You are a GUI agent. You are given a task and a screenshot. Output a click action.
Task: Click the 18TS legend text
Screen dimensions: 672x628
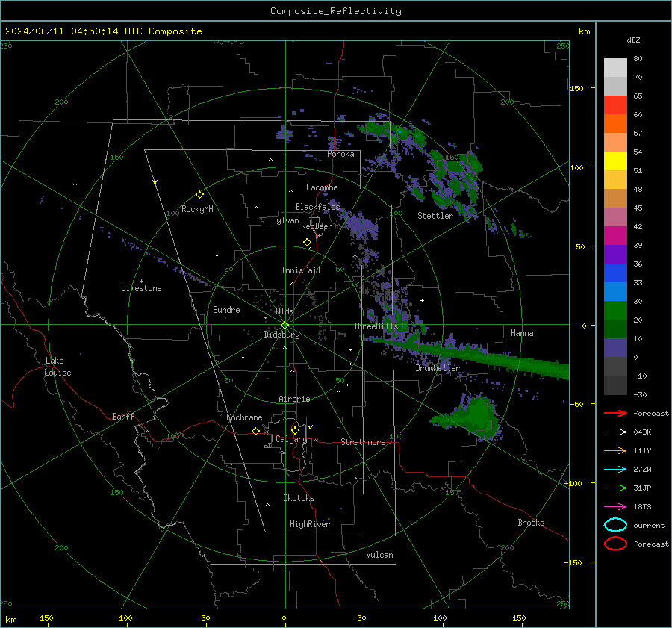[642, 507]
